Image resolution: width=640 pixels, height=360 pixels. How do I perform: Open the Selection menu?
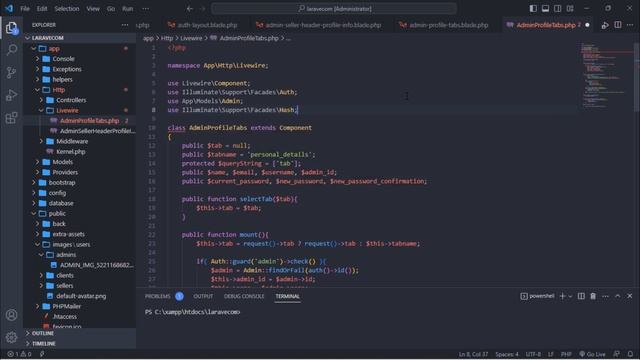click(x=67, y=9)
